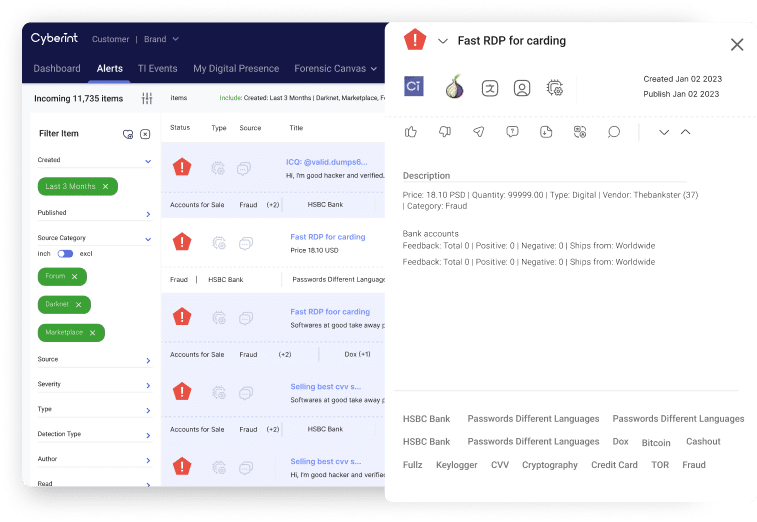Click the Credit Card tag
Viewport: 757px width, 522px height.
[x=614, y=465]
